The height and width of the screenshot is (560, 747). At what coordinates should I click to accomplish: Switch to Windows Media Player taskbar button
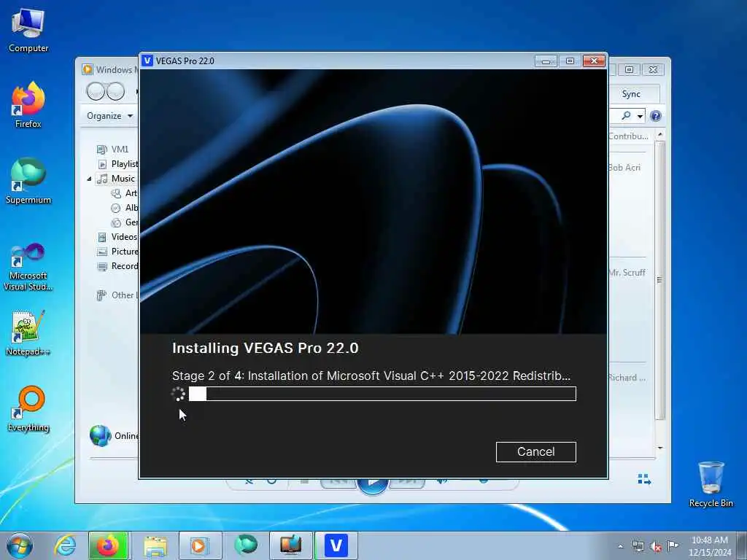tap(200, 545)
